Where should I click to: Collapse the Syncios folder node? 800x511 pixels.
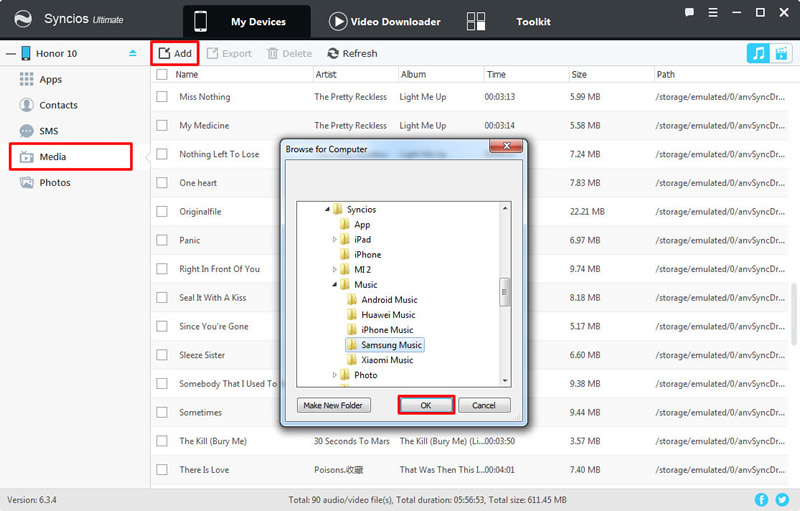pos(327,209)
